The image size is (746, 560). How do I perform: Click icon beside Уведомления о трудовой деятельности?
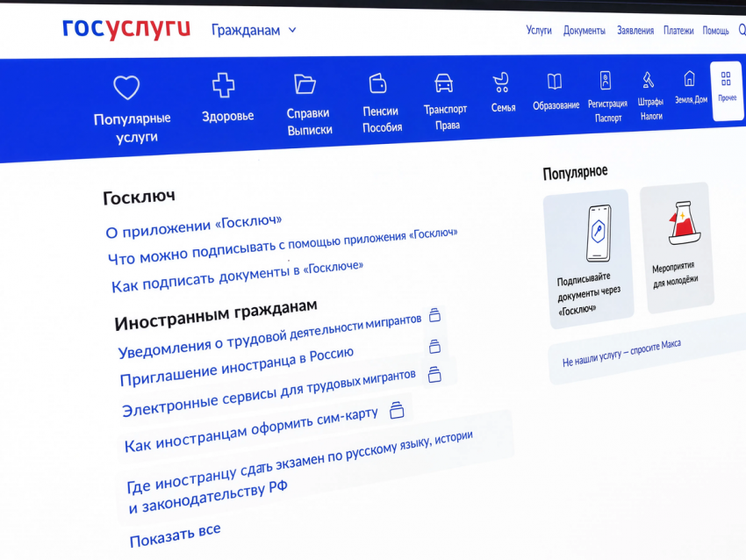point(434,315)
